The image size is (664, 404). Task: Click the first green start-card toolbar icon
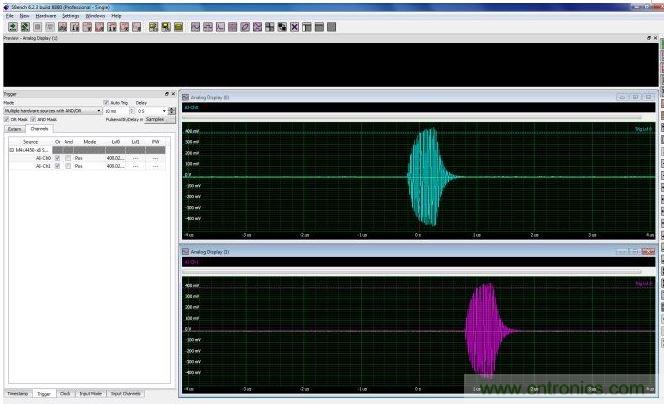pyautogui.click(x=12, y=26)
